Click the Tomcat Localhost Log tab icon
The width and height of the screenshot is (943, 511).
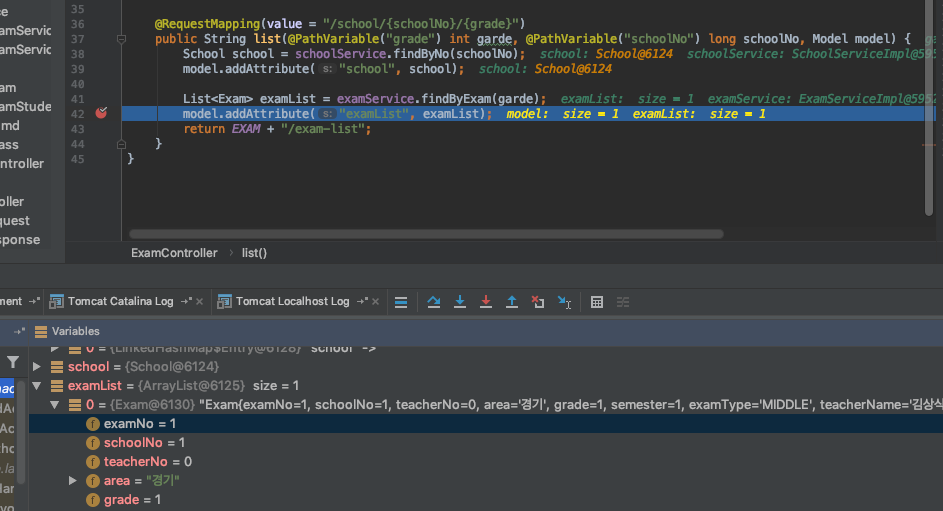(x=224, y=302)
